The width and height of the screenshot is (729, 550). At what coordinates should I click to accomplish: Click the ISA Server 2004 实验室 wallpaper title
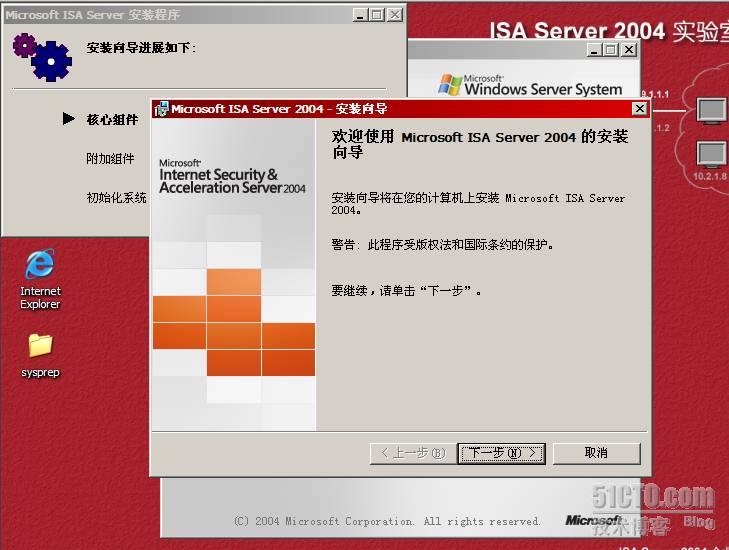pyautogui.click(x=609, y=32)
